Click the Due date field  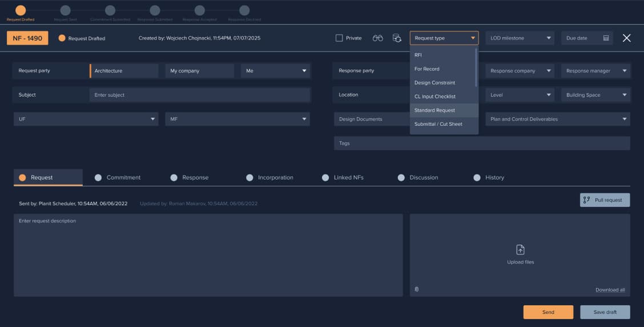point(587,38)
